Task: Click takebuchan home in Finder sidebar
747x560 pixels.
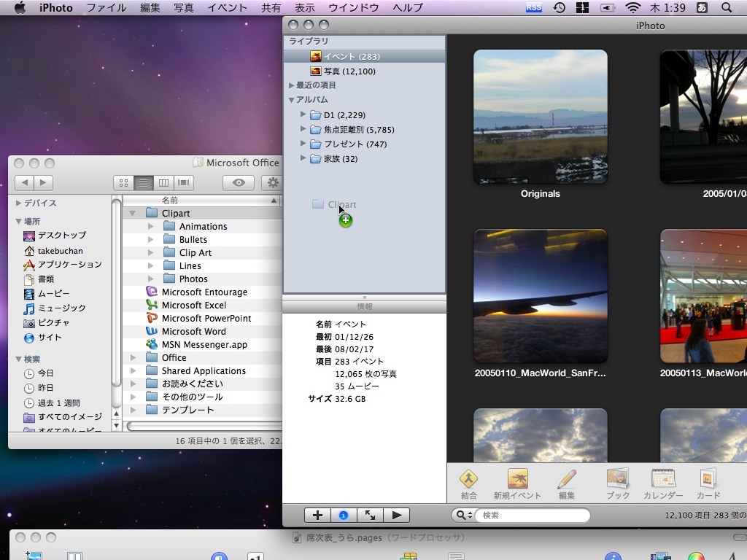Action: 53,251
